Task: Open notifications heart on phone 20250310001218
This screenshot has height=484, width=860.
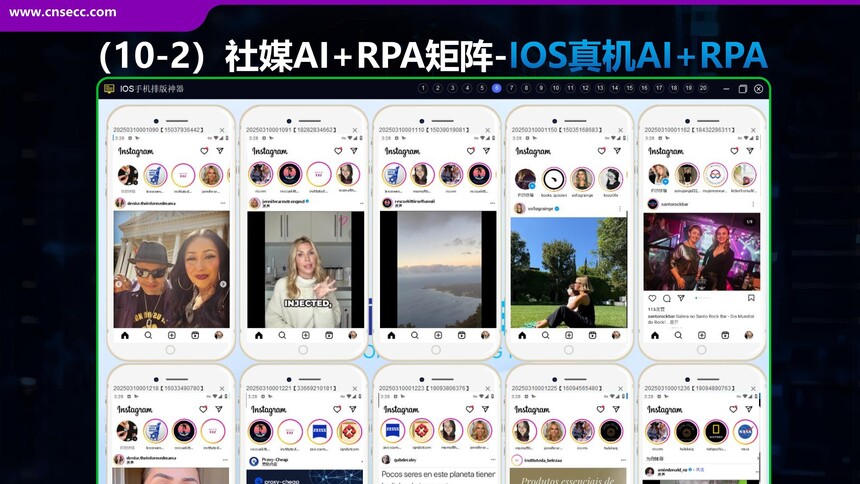Action: [203, 409]
